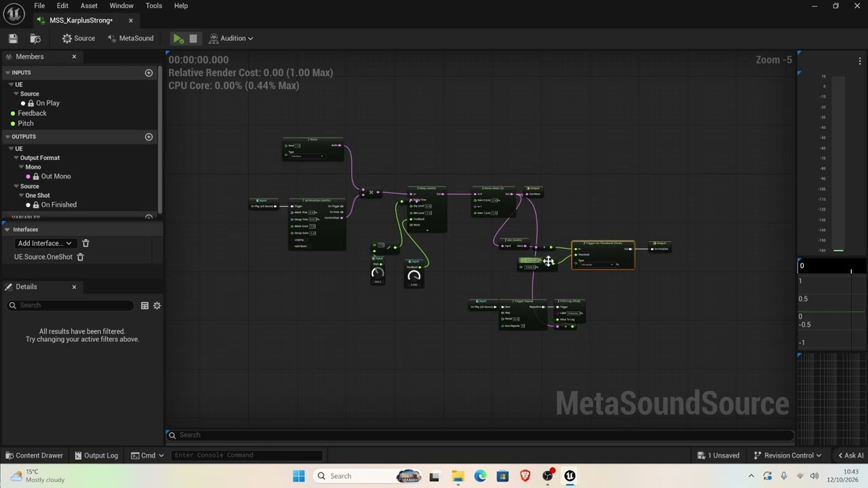Click trash icon next to Add Interface
Image resolution: width=868 pixels, height=488 pixels.
[x=85, y=243]
